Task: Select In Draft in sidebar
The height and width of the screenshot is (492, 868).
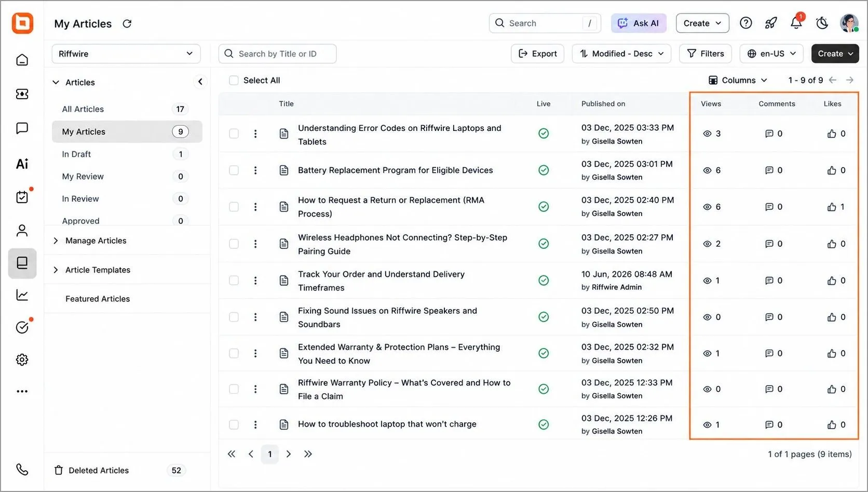Action: click(127, 154)
